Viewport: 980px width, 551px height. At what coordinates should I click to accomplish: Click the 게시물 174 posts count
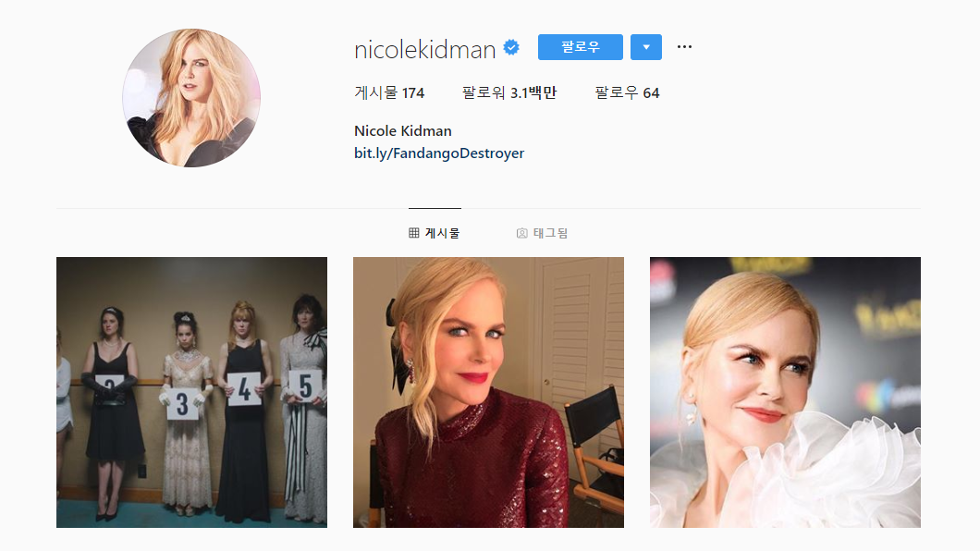(388, 93)
